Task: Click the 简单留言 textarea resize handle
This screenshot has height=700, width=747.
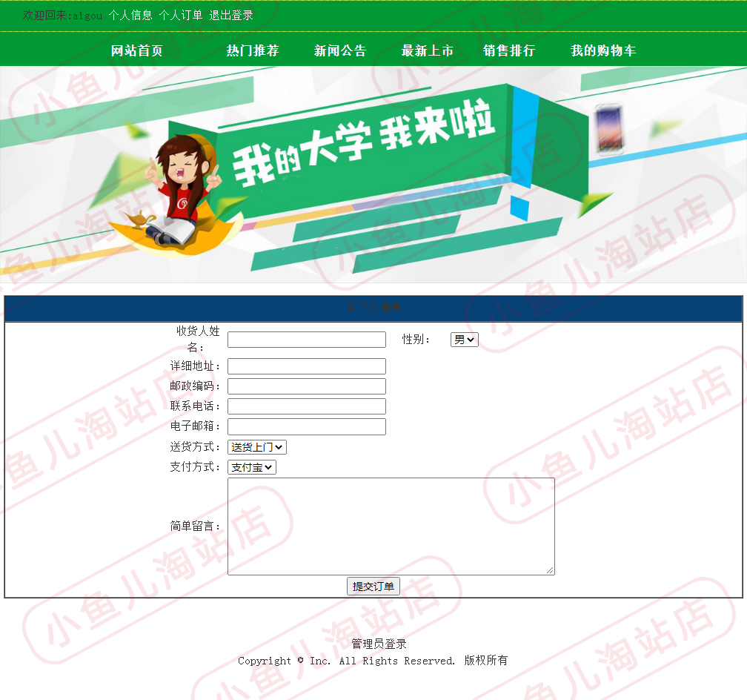Action: click(x=550, y=570)
